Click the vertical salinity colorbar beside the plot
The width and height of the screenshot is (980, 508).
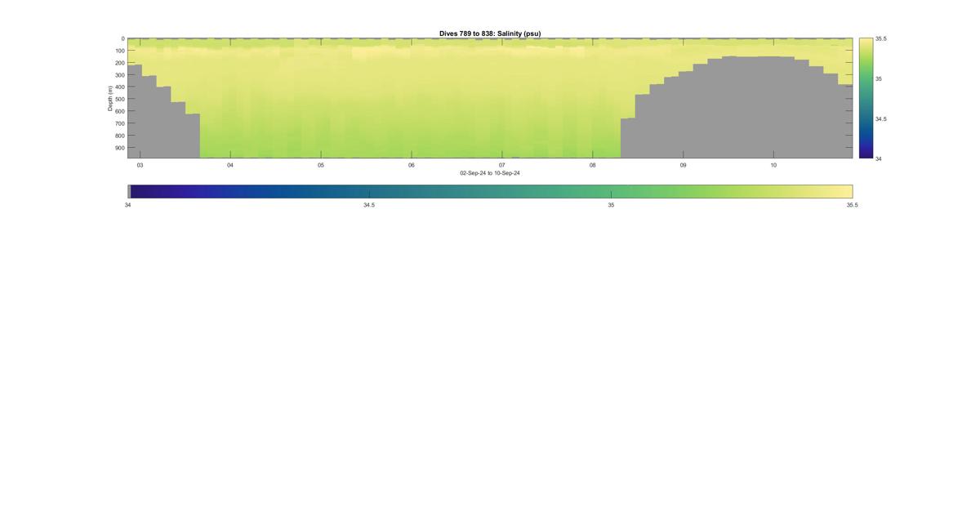866,98
